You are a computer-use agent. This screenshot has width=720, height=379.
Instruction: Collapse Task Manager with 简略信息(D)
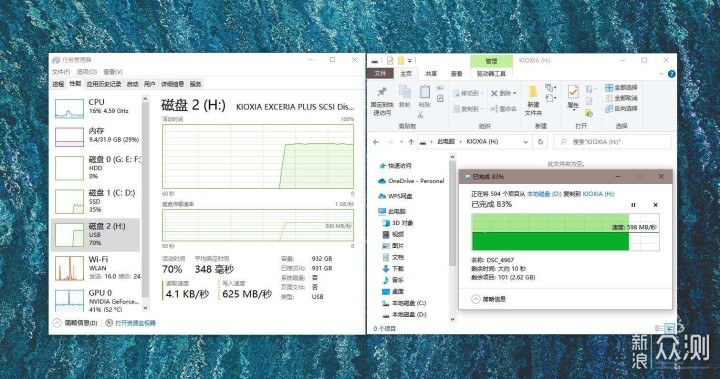tap(75, 323)
